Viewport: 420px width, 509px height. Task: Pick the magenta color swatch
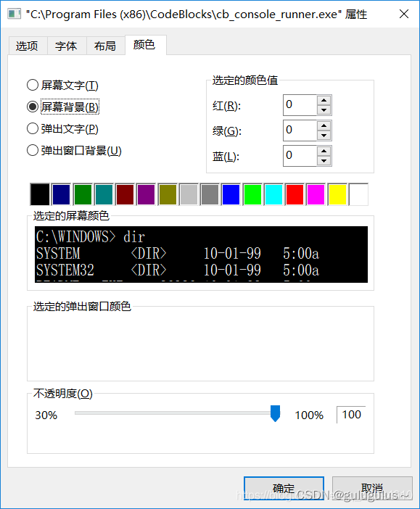tap(316, 194)
